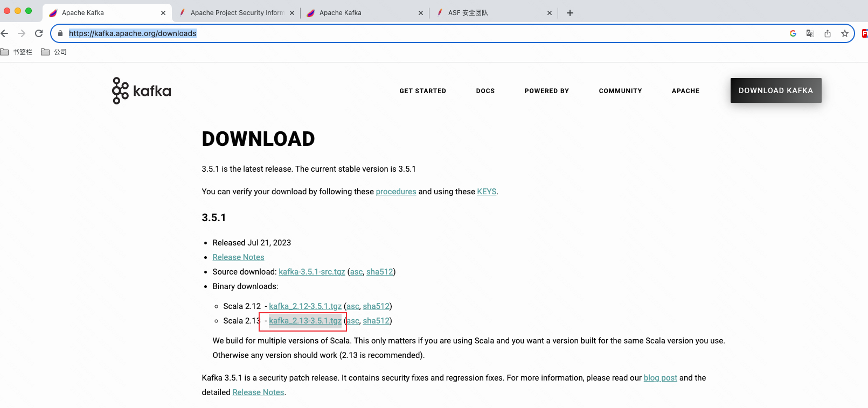This screenshot has height=408, width=868.
Task: Open a new browser tab
Action: [570, 13]
